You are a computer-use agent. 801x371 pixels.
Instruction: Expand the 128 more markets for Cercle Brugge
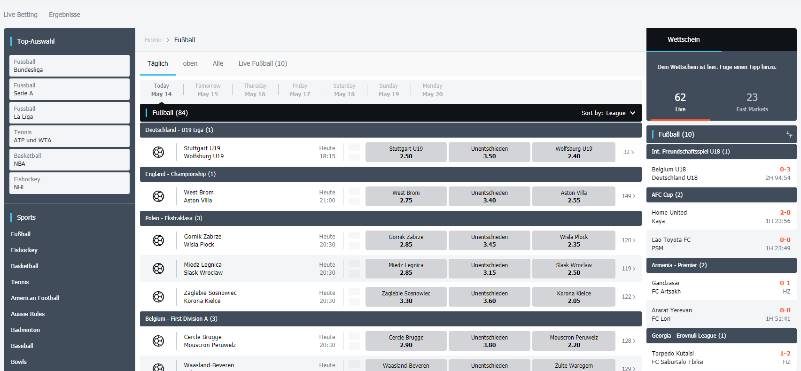(x=628, y=341)
